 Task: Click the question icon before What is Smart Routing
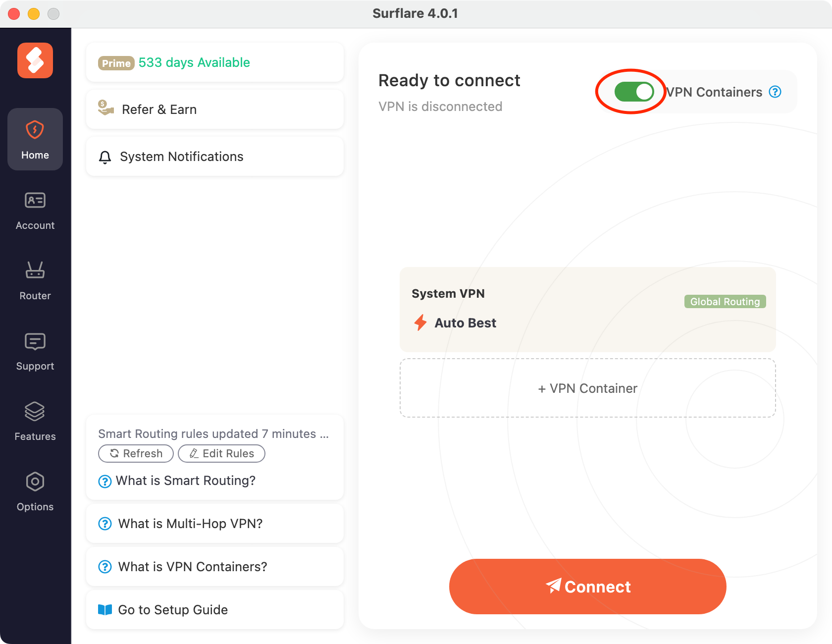[104, 481]
